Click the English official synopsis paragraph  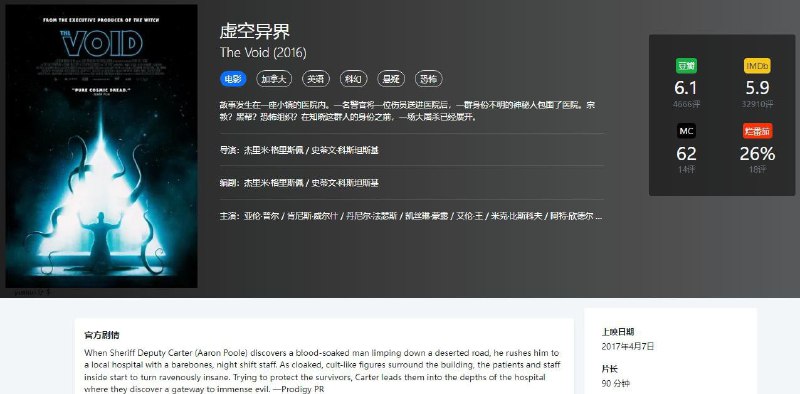pyautogui.click(x=322, y=371)
